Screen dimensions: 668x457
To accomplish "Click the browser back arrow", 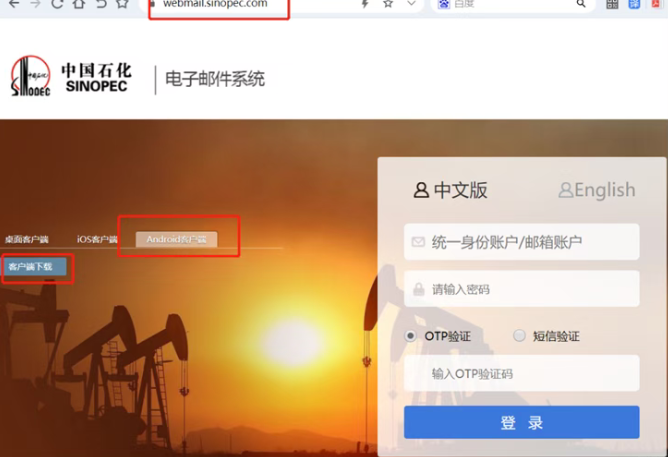I will tap(14, 4).
